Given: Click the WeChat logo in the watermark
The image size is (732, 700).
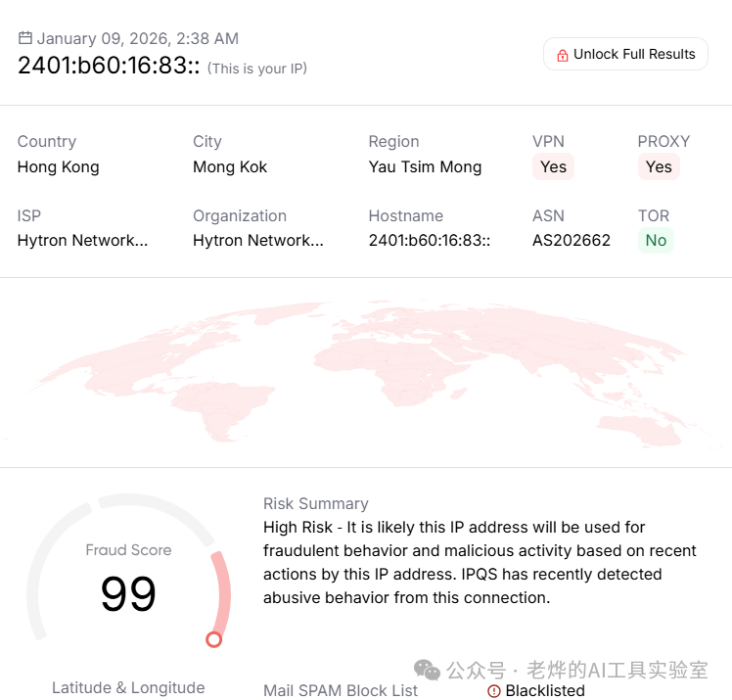Looking at the screenshot, I should (x=427, y=670).
